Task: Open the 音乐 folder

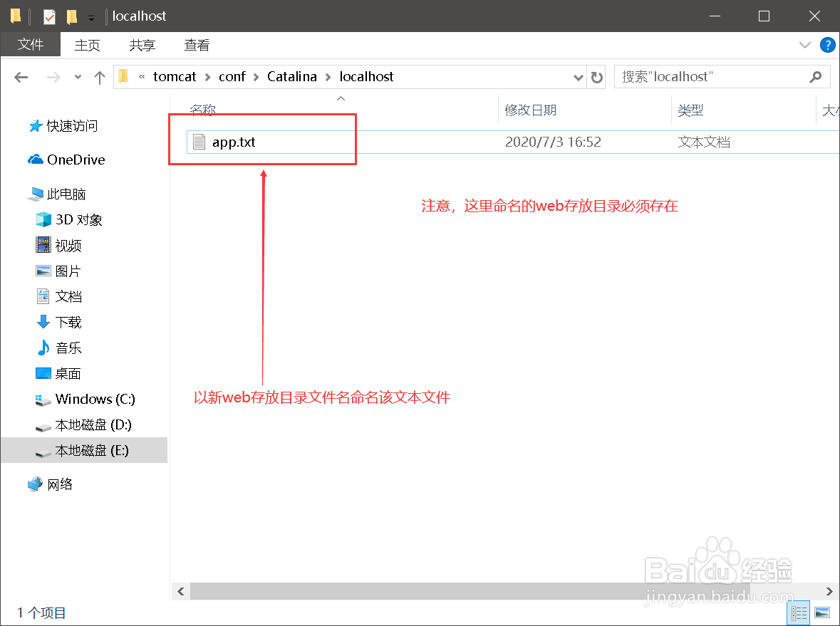Action: point(68,348)
